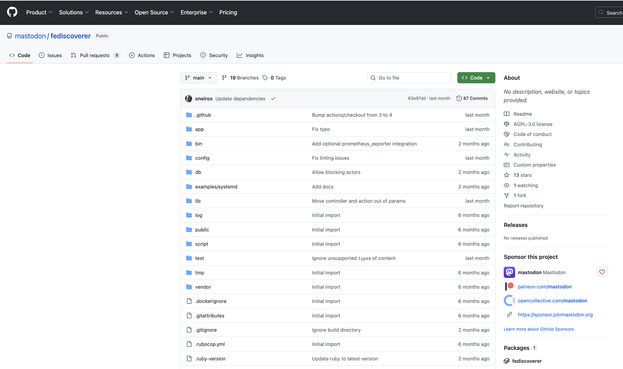Click the .gitattributes file icon

click(x=189, y=315)
